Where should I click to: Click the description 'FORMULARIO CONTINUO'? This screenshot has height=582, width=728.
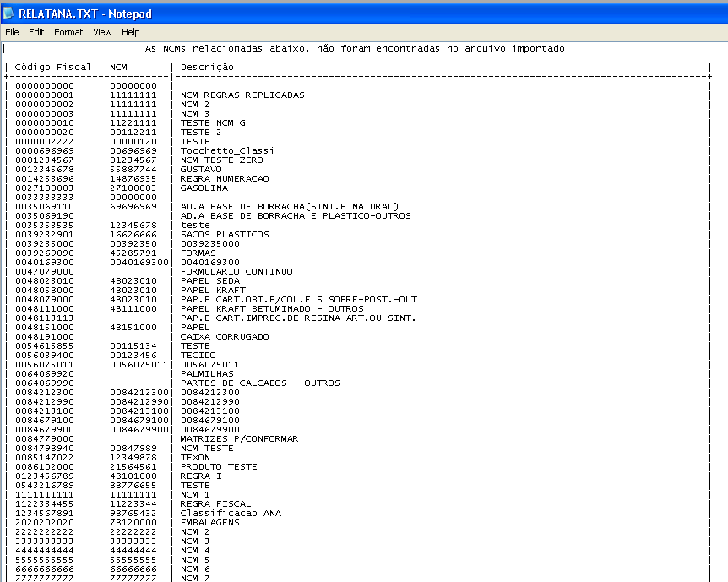[x=236, y=271]
